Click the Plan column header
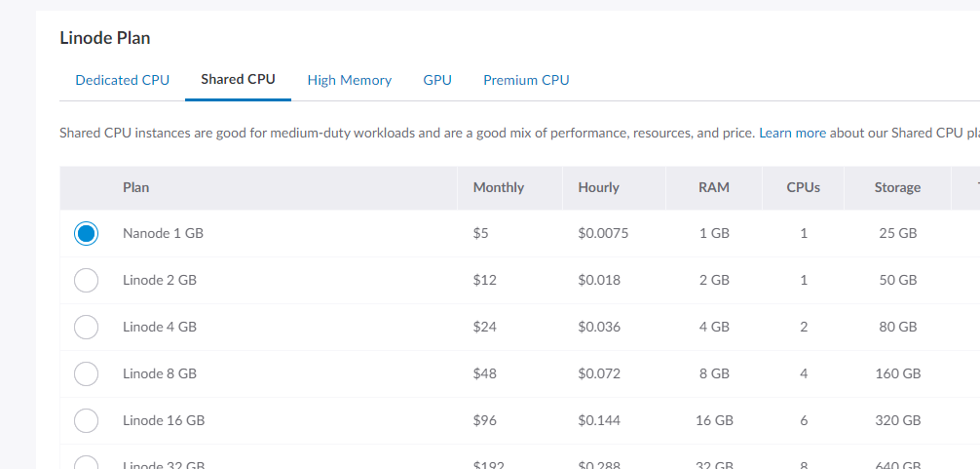Viewport: 980px width, 469px height. (135, 187)
